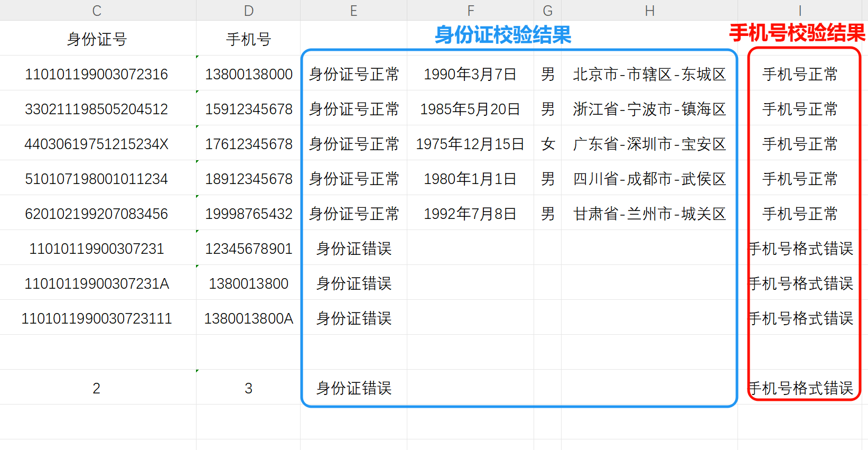
Task: Select cell containing 3 in column D
Action: point(248,388)
